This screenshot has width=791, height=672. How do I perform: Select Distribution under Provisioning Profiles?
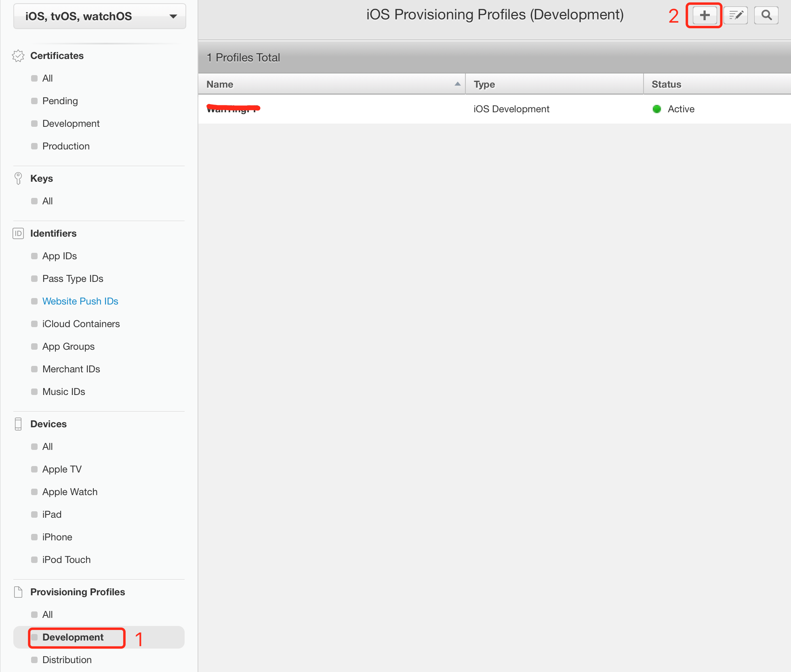pos(67,660)
